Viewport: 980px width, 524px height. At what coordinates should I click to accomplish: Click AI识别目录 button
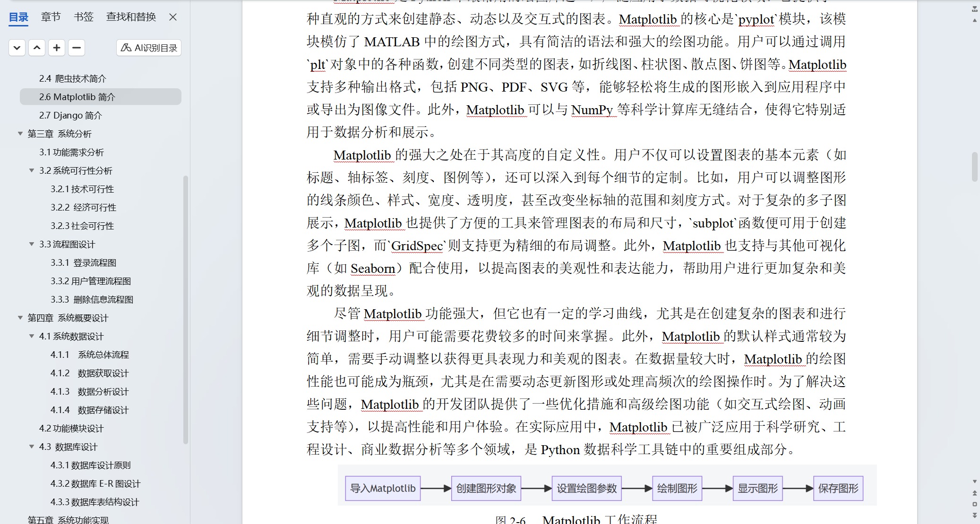pos(149,48)
